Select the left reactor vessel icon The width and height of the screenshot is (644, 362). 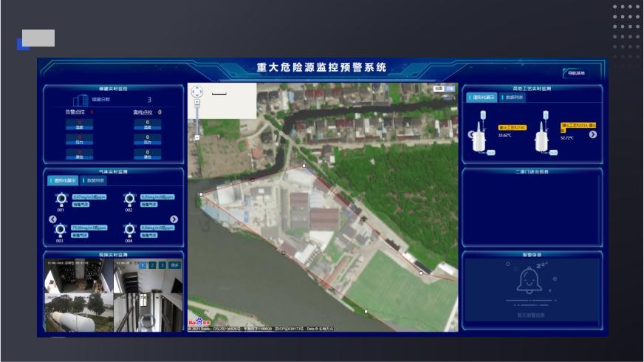[482, 132]
